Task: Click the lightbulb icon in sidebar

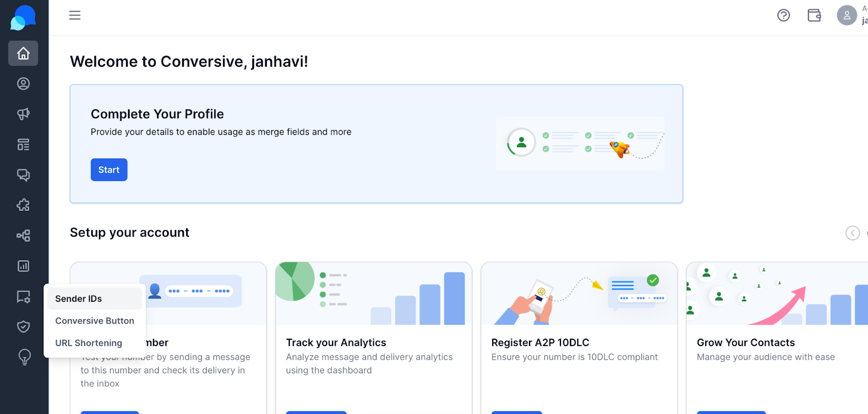Action: click(24, 357)
